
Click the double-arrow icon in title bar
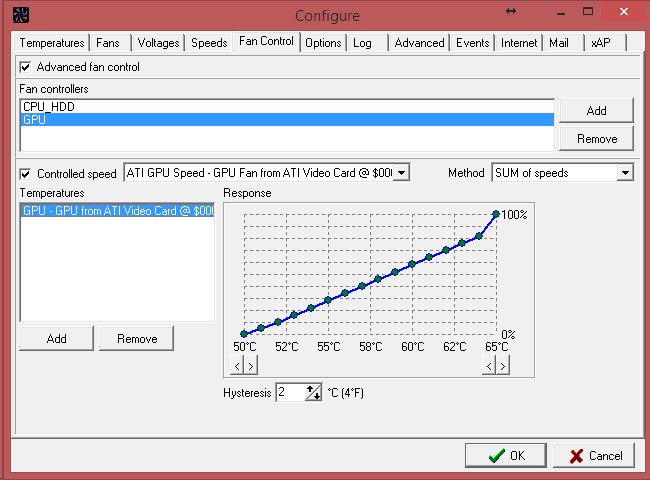pos(512,11)
